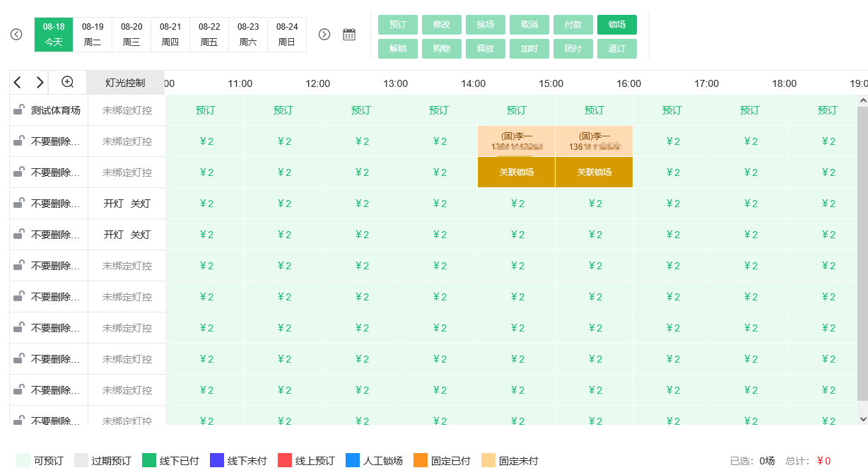Go to next week using right circle arrow
Viewport: 868px width, 475px height.
pos(324,35)
